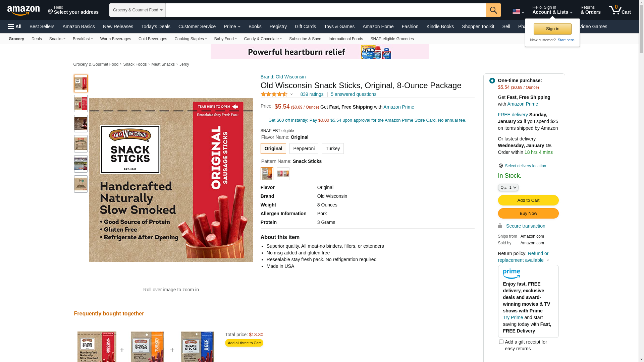
Task: Open Today's Deals in navigation bar
Action: pos(156,26)
